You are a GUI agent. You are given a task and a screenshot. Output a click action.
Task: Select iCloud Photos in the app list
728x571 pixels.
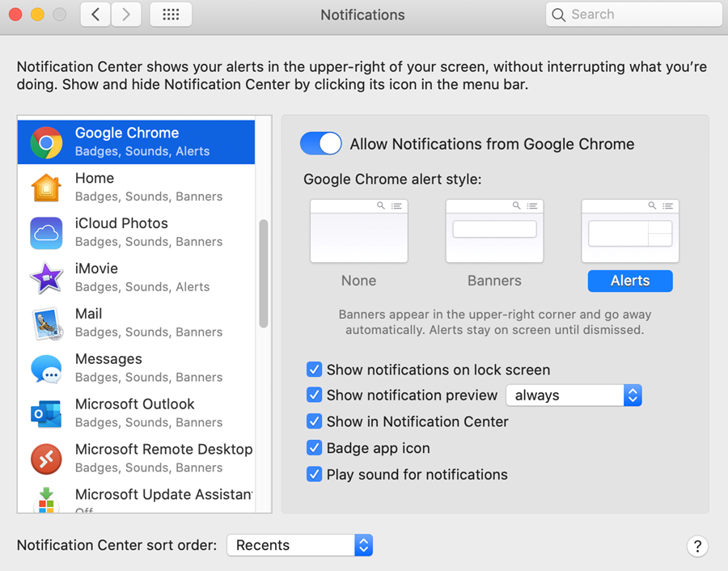click(x=136, y=232)
